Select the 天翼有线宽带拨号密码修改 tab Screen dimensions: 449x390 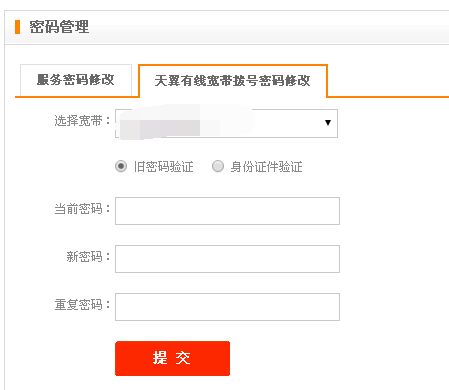[233, 80]
